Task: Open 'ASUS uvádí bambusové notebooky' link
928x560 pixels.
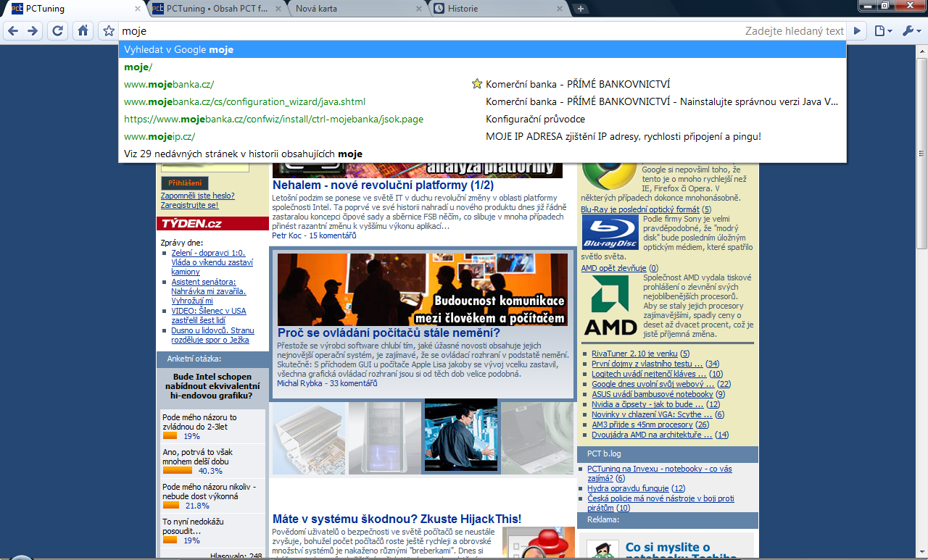Action: [x=652, y=394]
